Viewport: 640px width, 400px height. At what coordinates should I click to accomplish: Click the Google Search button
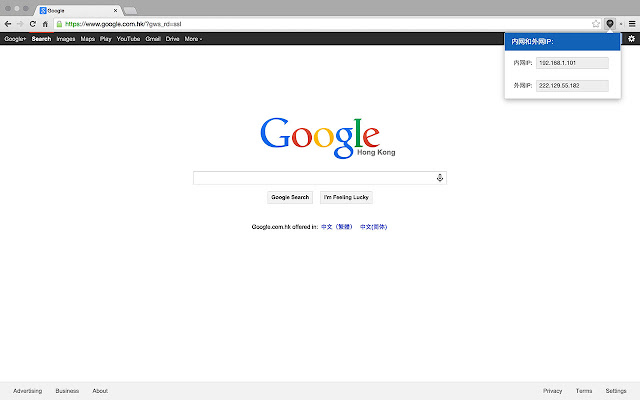(290, 197)
